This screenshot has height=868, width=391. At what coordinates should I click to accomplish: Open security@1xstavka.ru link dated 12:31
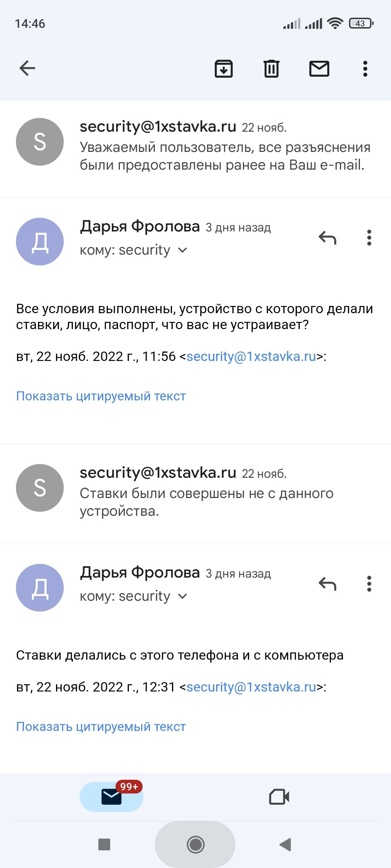(x=251, y=687)
